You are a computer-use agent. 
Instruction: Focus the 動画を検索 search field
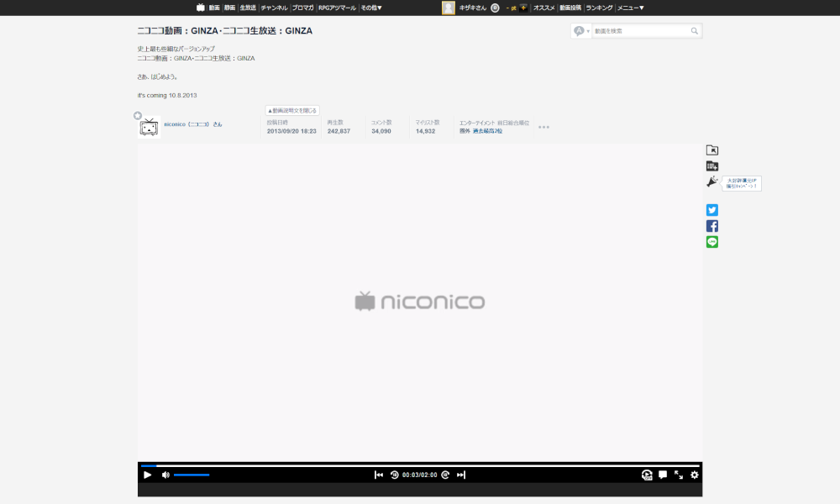(640, 31)
